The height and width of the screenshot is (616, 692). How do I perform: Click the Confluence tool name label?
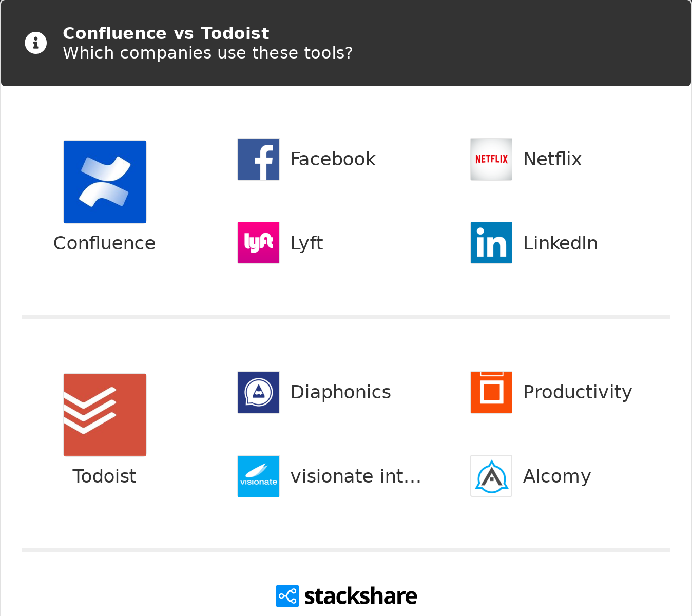tap(105, 243)
